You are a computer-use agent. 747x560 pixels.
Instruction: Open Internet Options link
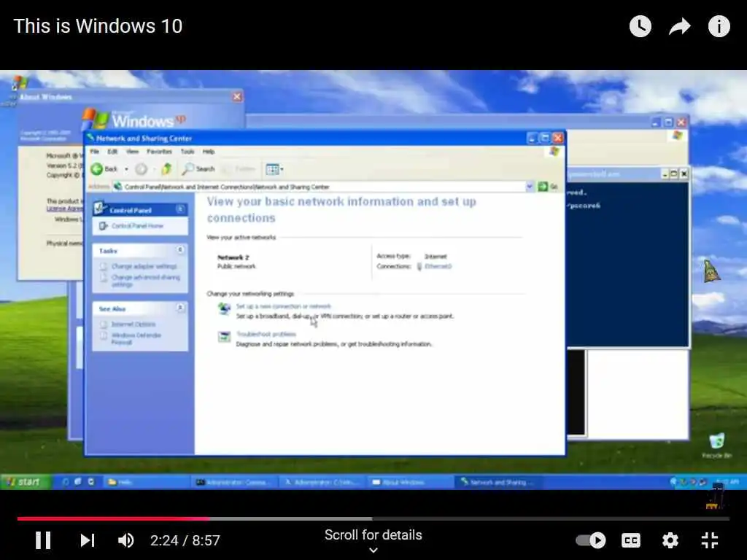coord(133,324)
